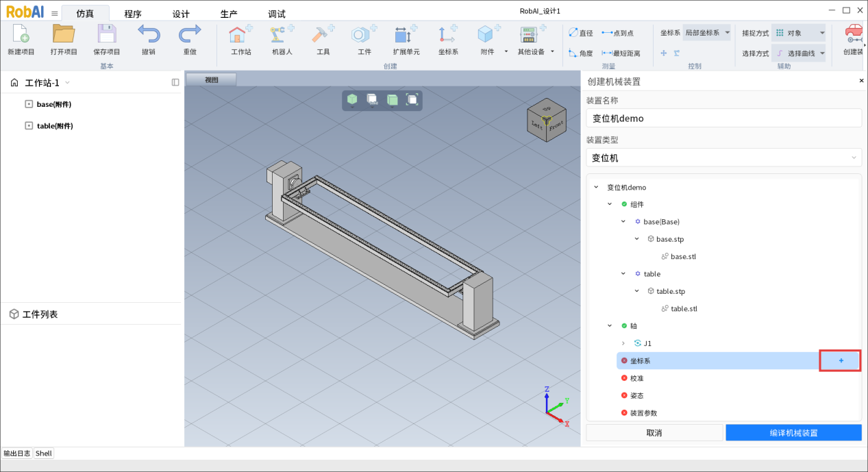Open 工作站-1 dropdown chevron
The width and height of the screenshot is (868, 472).
click(x=67, y=82)
